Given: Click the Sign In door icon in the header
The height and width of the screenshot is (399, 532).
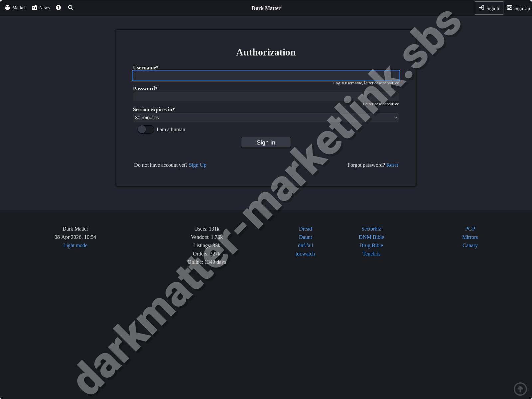Looking at the screenshot, I should [x=482, y=8].
